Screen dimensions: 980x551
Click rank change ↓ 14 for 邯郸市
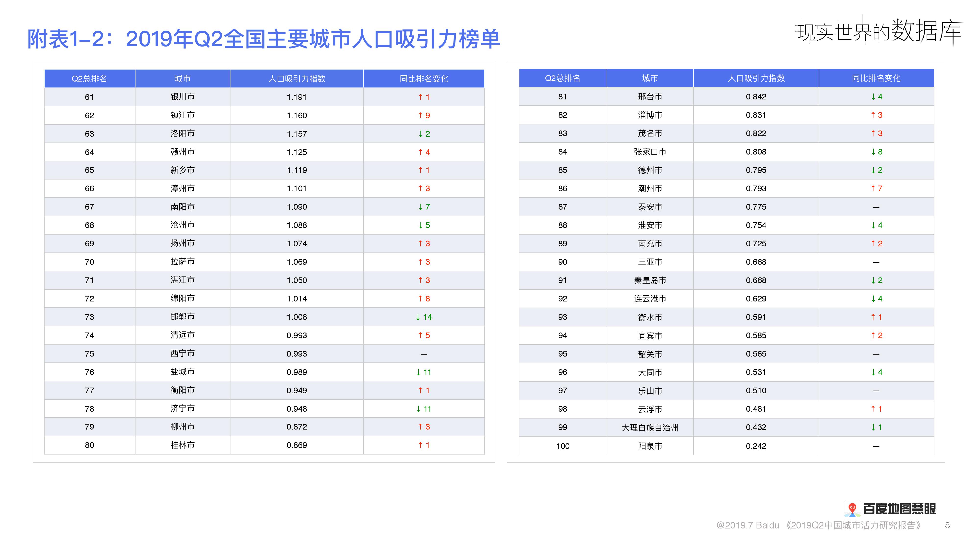point(424,317)
